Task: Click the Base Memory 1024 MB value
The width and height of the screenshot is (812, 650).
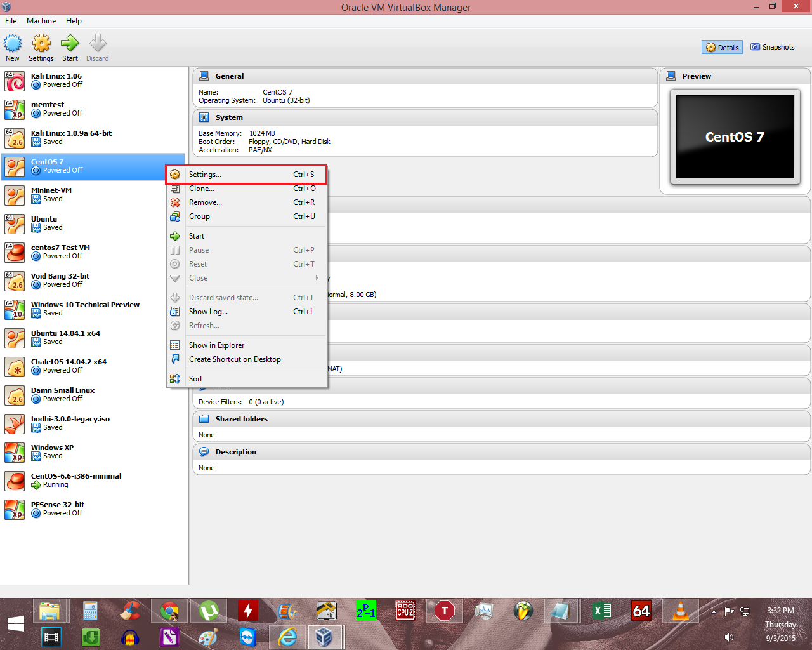Action: (x=262, y=133)
